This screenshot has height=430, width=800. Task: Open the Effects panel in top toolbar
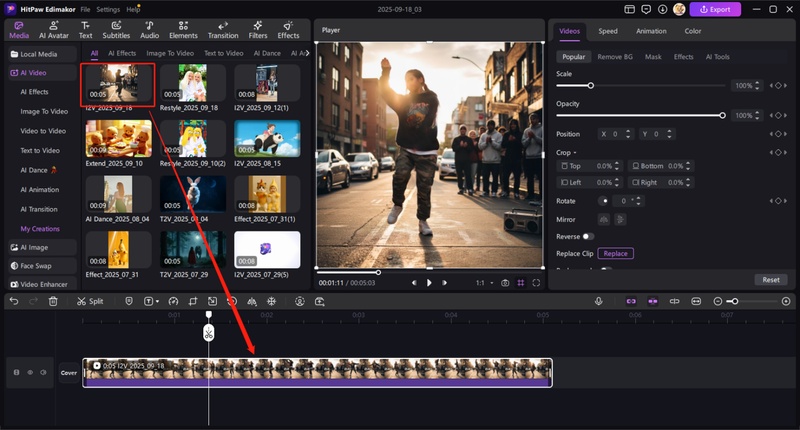(288, 30)
